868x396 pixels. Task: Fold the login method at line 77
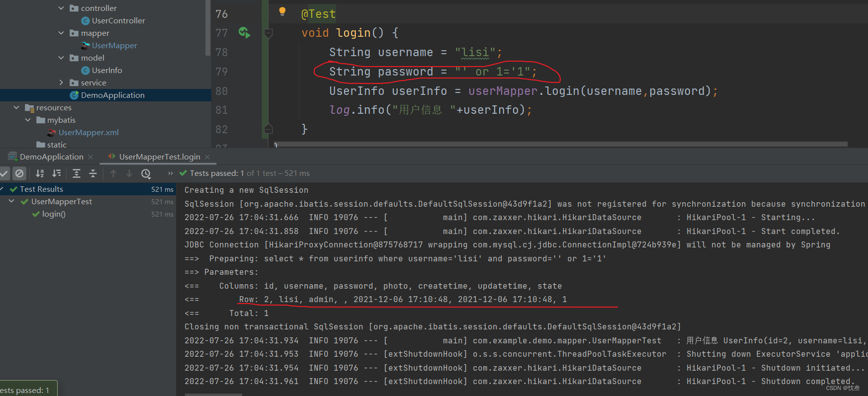(268, 33)
